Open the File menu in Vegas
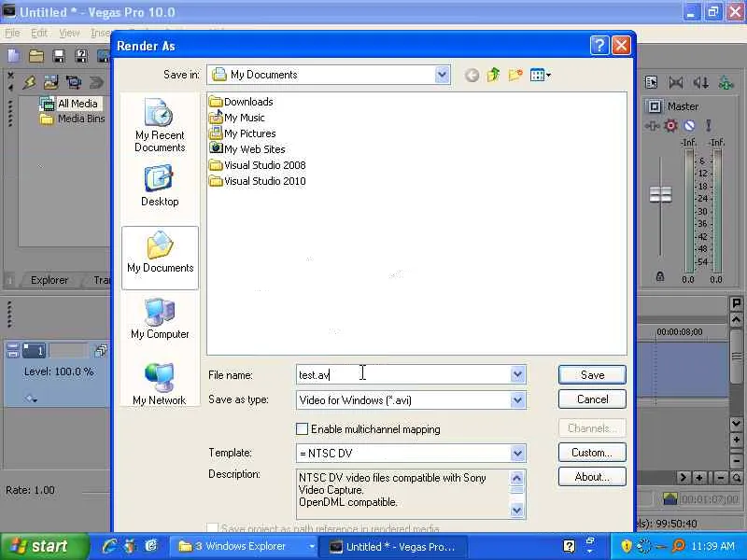The height and width of the screenshot is (560, 747). [12, 33]
